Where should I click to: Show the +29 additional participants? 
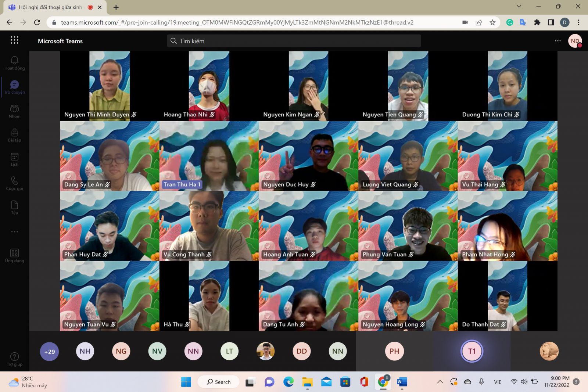(49, 352)
